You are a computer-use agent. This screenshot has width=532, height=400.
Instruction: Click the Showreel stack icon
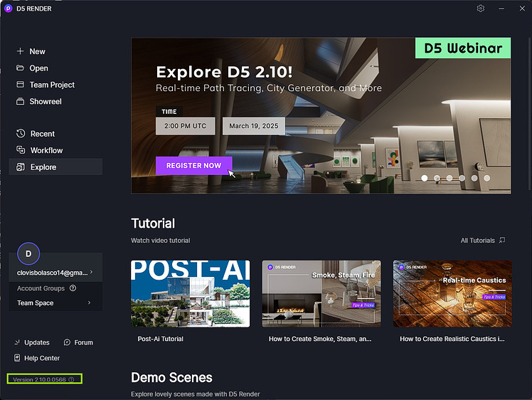[21, 101]
